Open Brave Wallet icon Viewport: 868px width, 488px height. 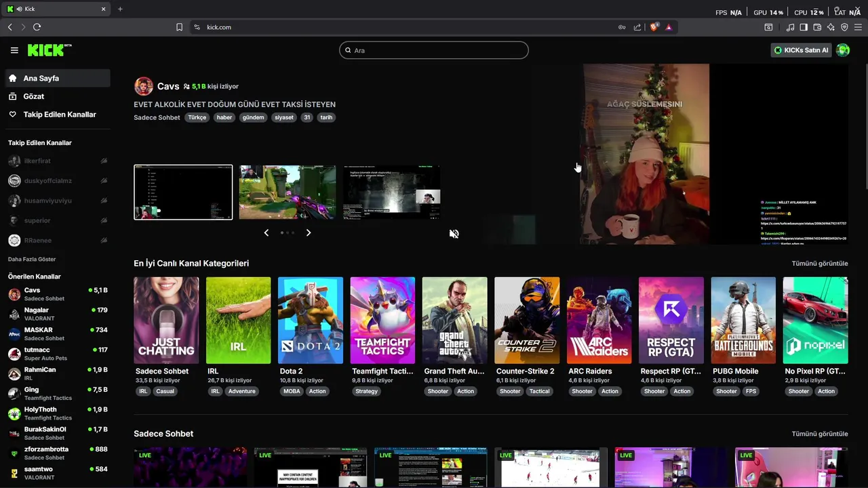(817, 27)
